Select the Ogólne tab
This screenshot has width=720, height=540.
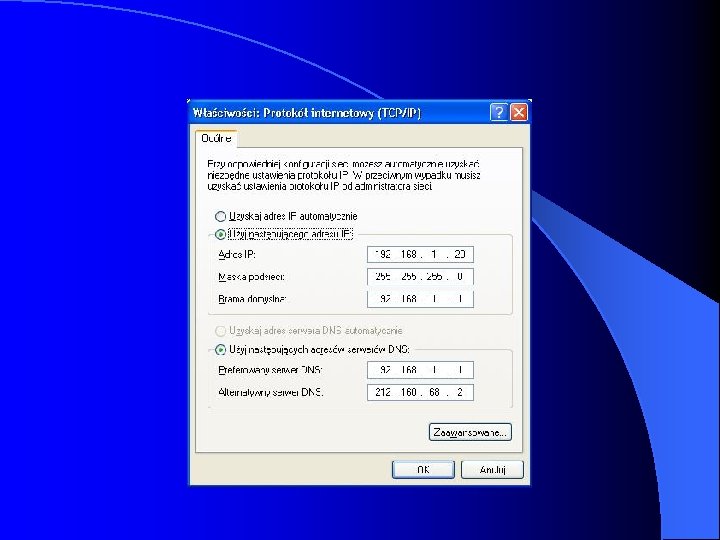[216, 138]
